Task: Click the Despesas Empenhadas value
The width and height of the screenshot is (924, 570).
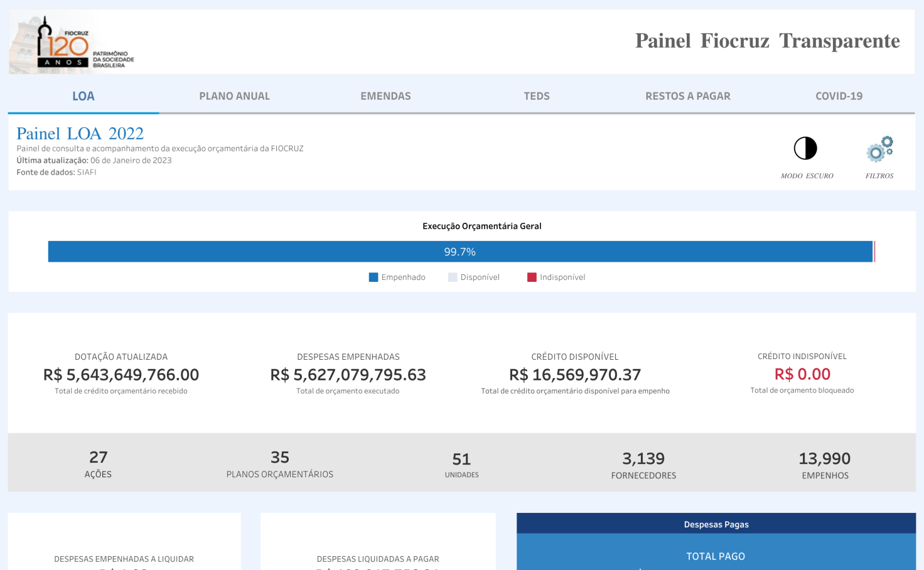Action: click(x=348, y=375)
